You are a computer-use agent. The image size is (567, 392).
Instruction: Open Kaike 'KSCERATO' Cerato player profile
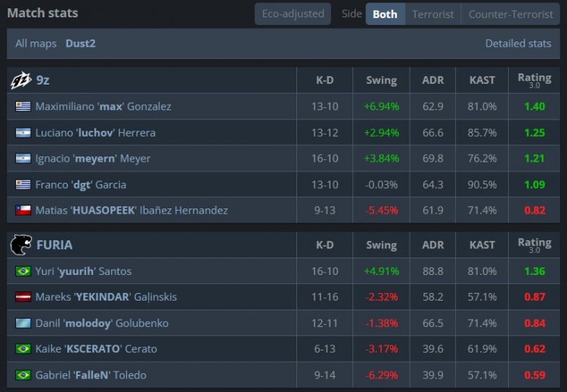tap(96, 349)
